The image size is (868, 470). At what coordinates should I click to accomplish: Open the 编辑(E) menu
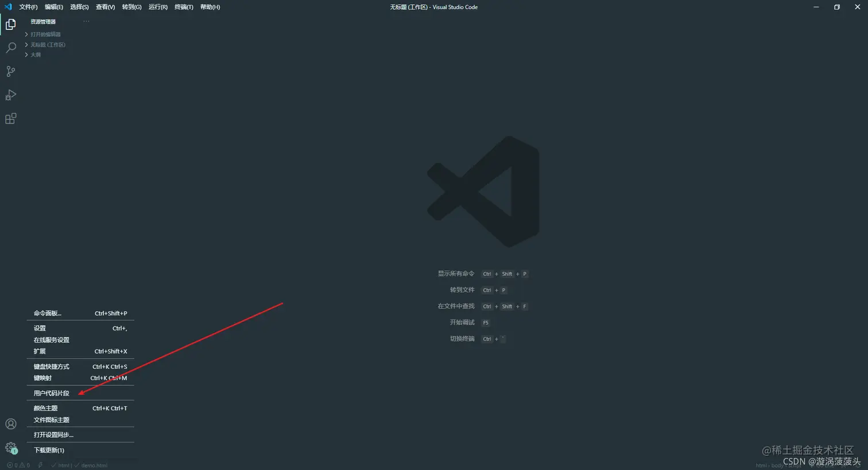click(54, 7)
